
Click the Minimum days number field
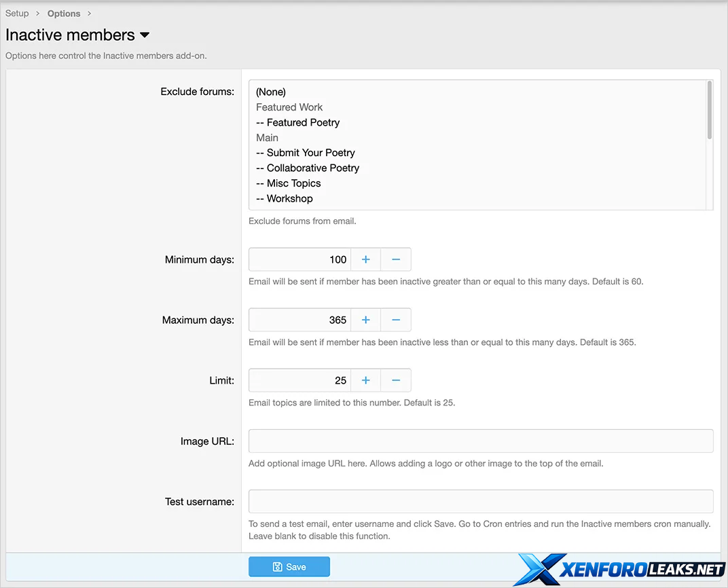(x=299, y=259)
